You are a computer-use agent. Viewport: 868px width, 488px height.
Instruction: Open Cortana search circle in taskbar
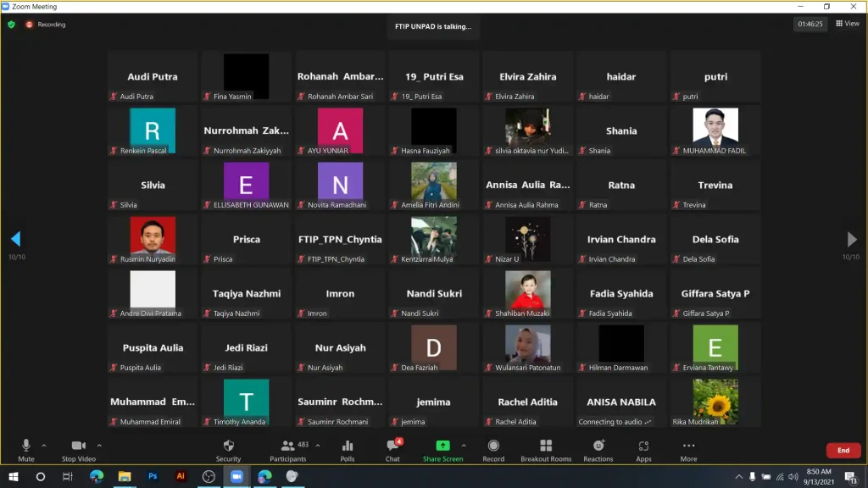click(x=41, y=476)
